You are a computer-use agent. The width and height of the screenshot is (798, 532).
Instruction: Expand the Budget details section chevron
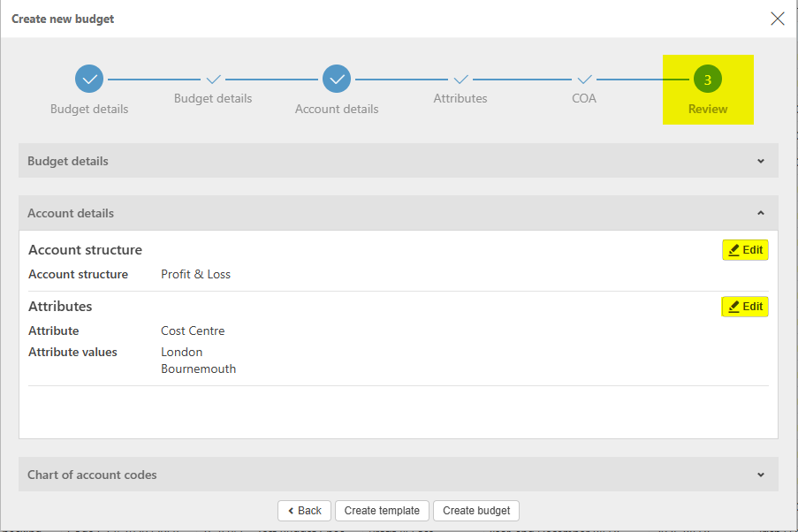coord(761,162)
